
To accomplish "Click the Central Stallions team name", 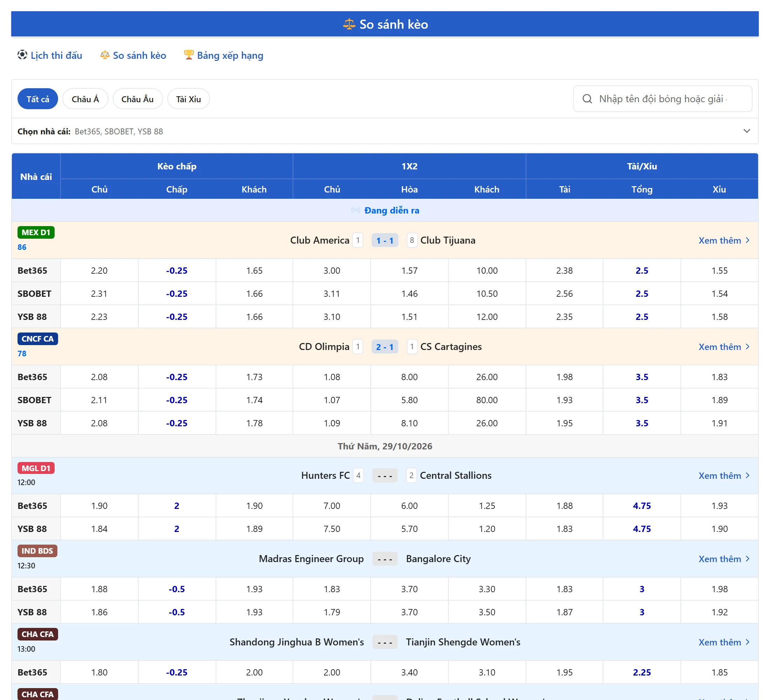I will click(x=455, y=475).
